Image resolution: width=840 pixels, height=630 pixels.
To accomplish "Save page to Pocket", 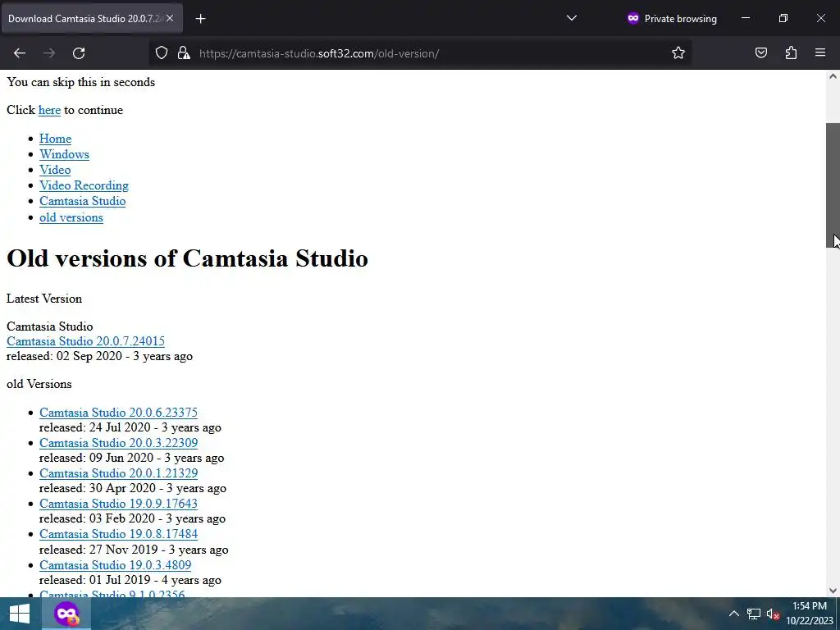I will click(760, 53).
